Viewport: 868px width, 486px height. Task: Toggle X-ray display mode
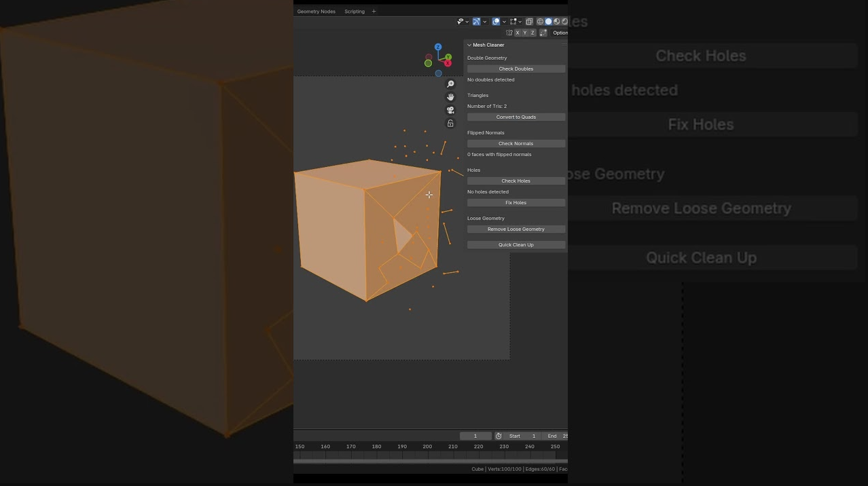coord(529,22)
